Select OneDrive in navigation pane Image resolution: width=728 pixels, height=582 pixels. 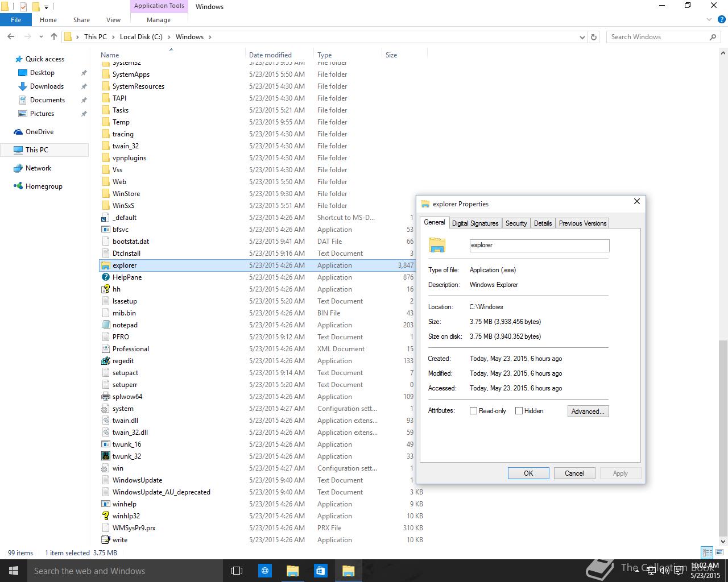[39, 132]
